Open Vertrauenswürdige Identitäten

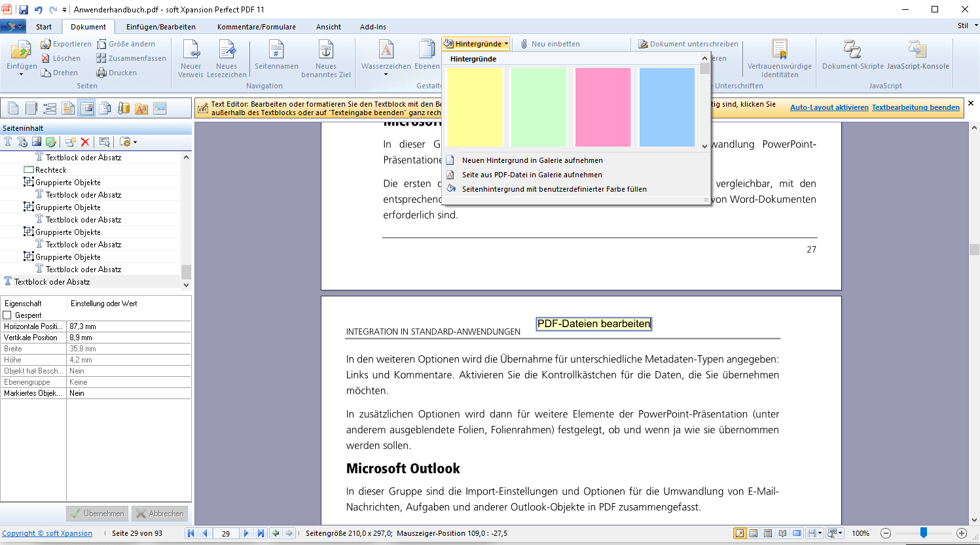coord(780,58)
